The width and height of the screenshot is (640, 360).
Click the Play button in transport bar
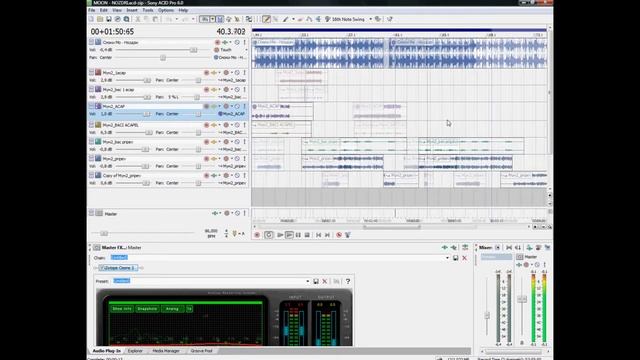(289, 235)
